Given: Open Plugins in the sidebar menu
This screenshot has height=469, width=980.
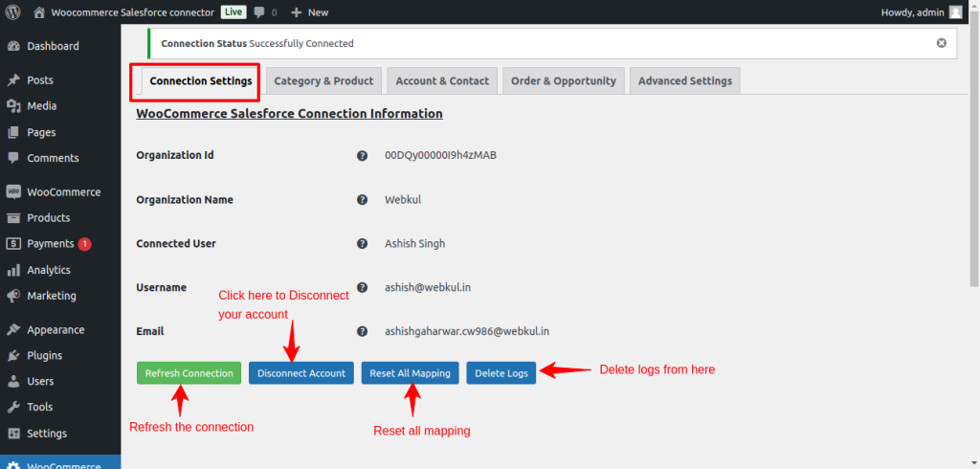Looking at the screenshot, I should click(x=44, y=355).
